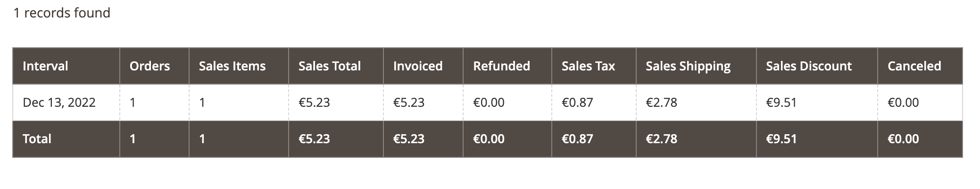Click the Total row label

(37, 139)
